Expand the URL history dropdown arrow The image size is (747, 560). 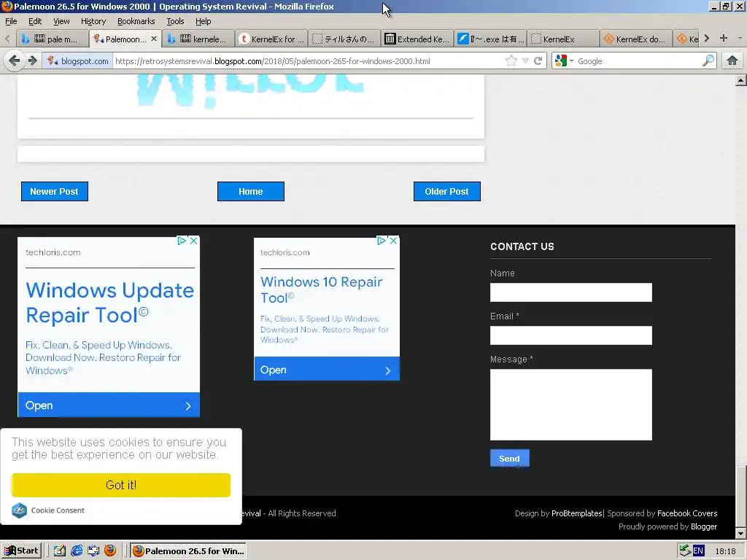pyautogui.click(x=525, y=61)
